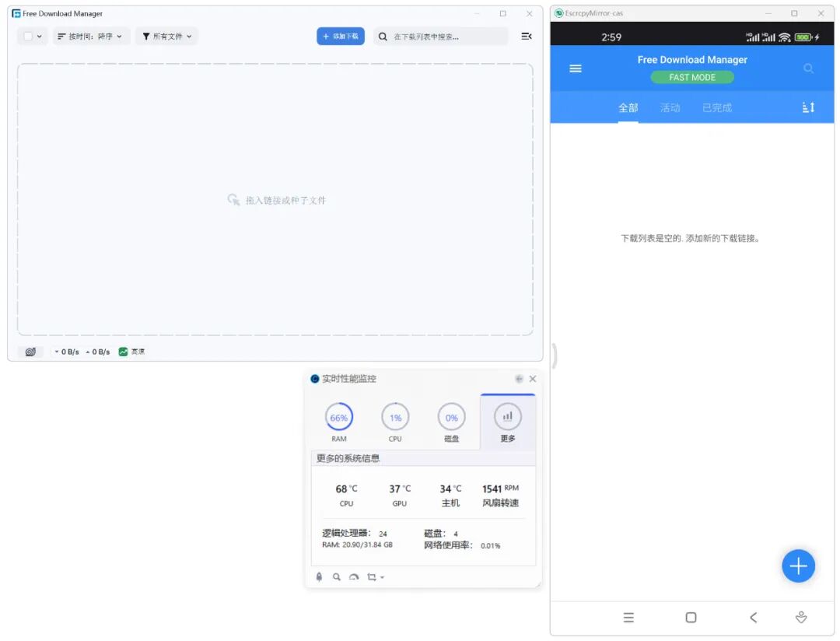Viewport: 840px width, 641px height.
Task: Select the RAM 66% gauge tab
Action: 338,422
